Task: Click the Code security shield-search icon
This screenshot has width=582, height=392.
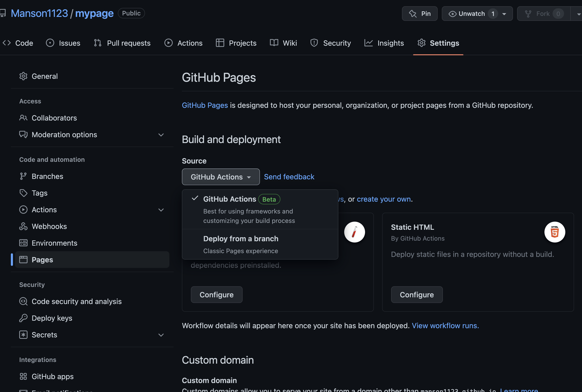Action: 23,301
